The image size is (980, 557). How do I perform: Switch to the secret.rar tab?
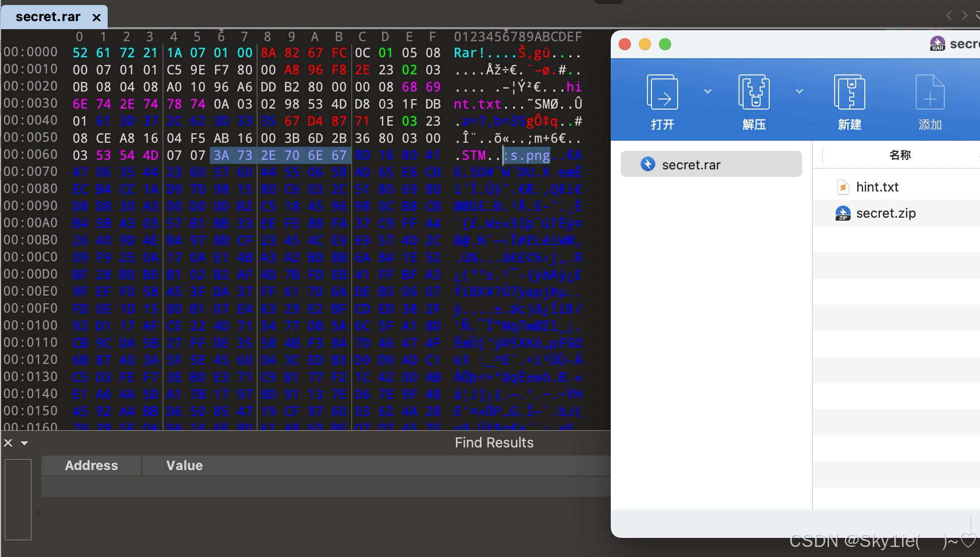(x=48, y=17)
